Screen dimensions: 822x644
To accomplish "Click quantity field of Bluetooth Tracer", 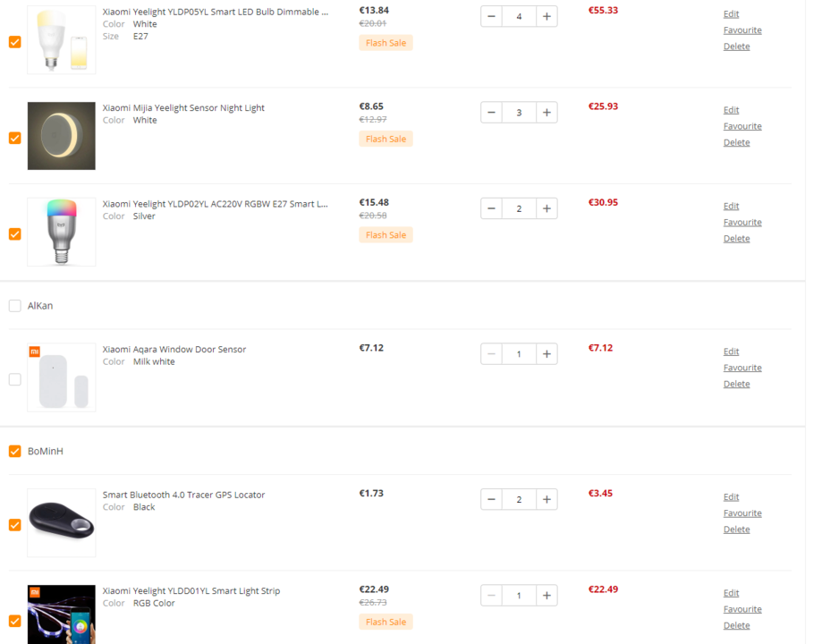I will pyautogui.click(x=519, y=499).
